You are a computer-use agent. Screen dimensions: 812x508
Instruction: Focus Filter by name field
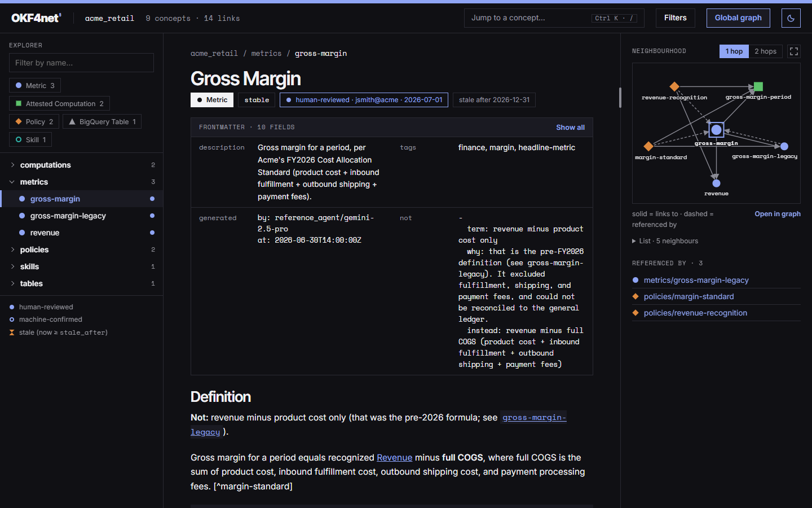point(81,63)
